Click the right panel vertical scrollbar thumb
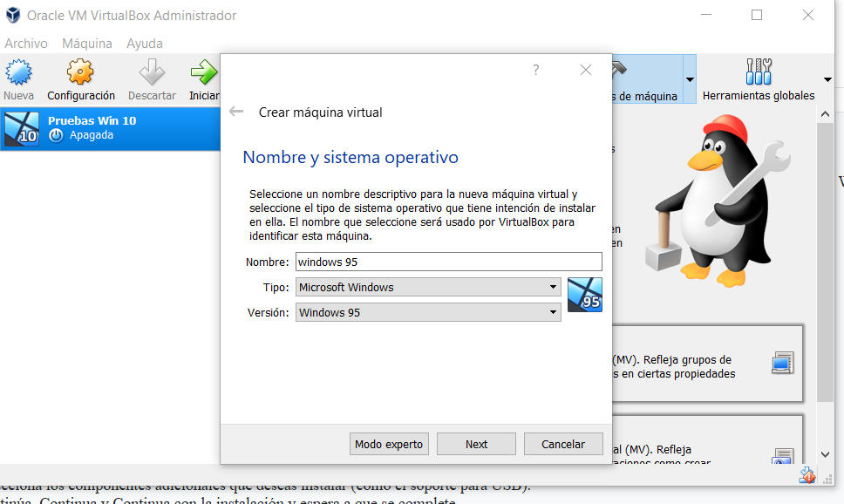 click(825, 262)
